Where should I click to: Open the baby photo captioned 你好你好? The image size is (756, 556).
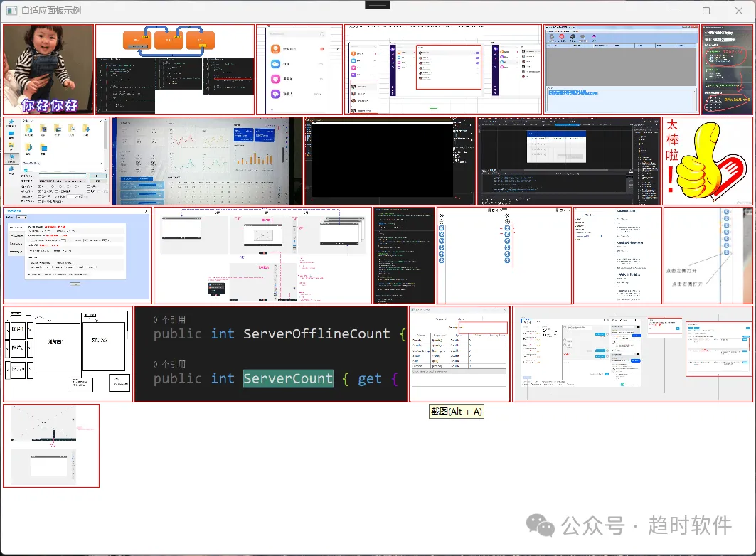tap(48, 70)
